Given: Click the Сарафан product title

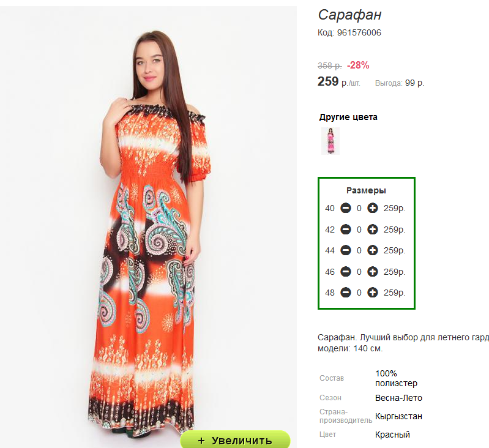Looking at the screenshot, I should 349,15.
